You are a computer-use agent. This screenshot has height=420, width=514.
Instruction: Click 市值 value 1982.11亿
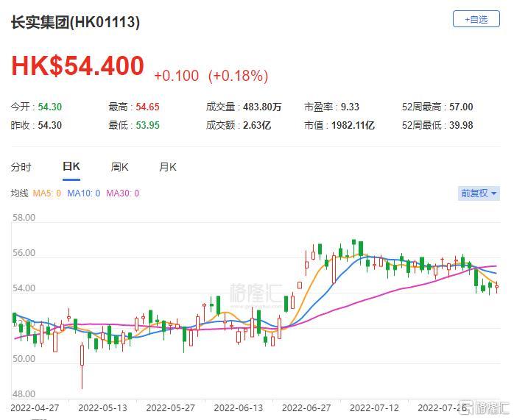tap(353, 125)
